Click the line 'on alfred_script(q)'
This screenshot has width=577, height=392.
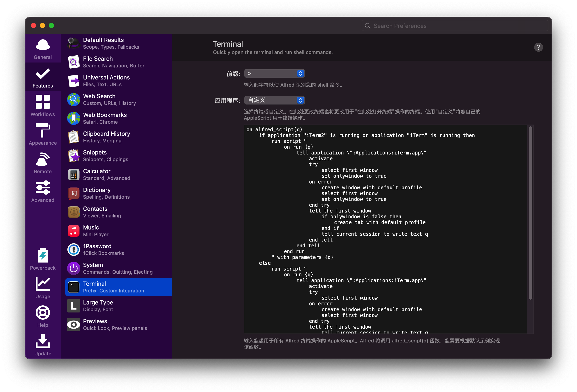[x=274, y=129]
